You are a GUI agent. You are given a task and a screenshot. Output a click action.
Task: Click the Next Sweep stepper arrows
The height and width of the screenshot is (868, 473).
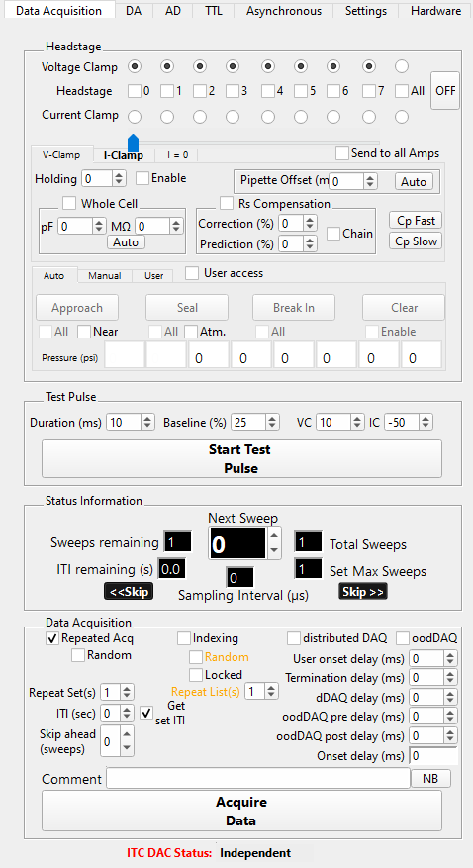(x=273, y=543)
